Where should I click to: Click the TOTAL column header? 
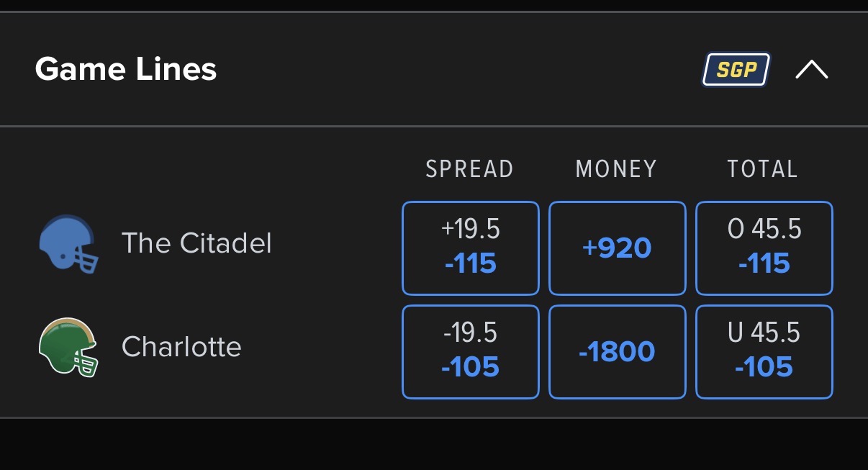click(763, 169)
